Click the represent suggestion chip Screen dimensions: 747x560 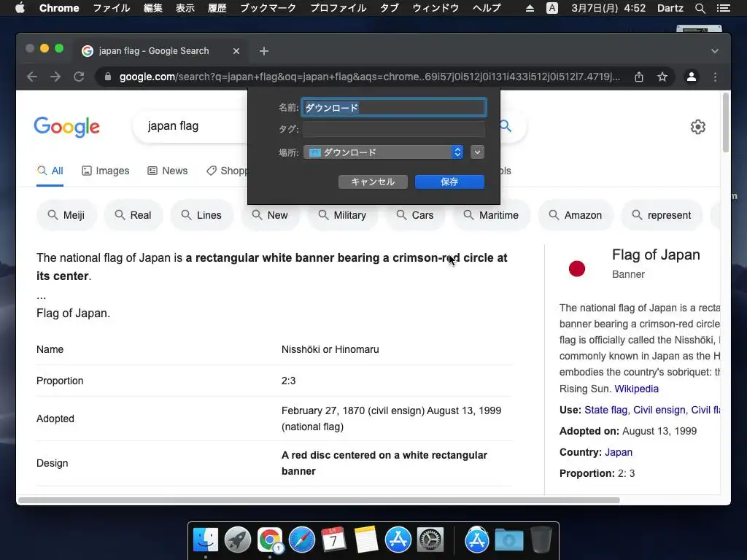pos(662,215)
